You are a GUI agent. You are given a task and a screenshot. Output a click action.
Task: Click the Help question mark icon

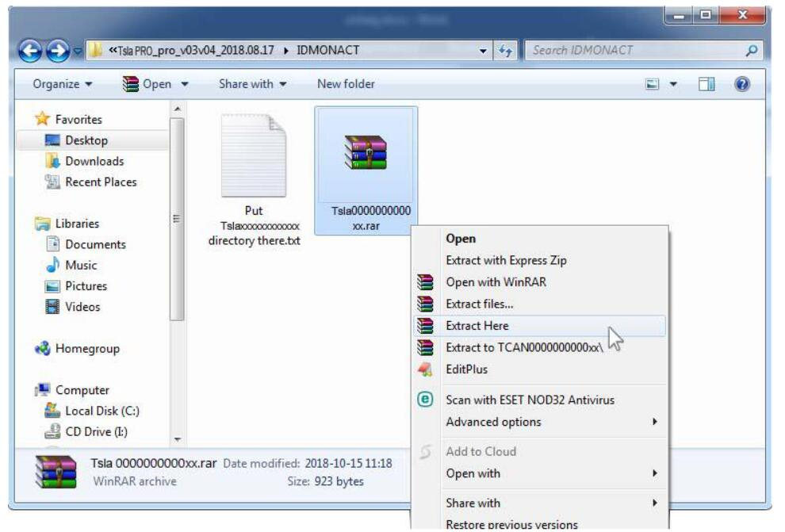tap(742, 84)
